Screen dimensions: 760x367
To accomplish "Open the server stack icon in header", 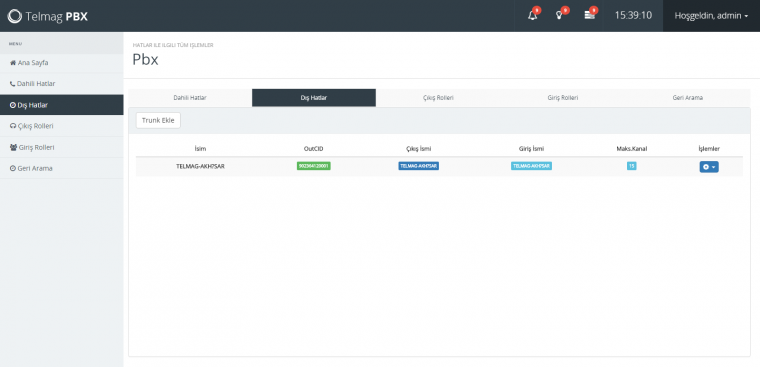I will [x=589, y=16].
